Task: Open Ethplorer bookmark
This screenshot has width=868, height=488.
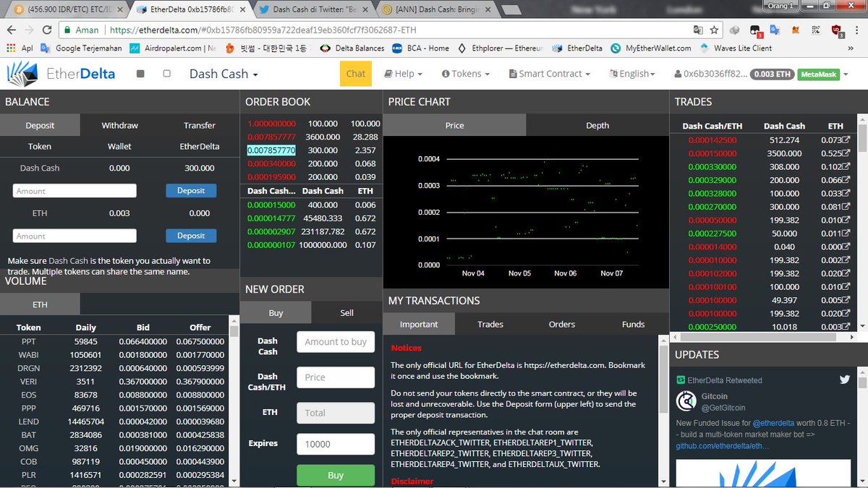Action: (501, 48)
